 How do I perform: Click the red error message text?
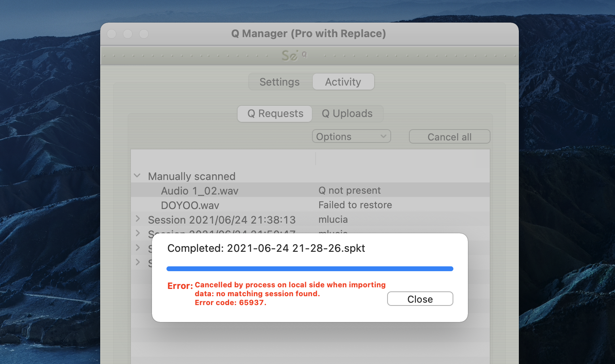coord(290,294)
